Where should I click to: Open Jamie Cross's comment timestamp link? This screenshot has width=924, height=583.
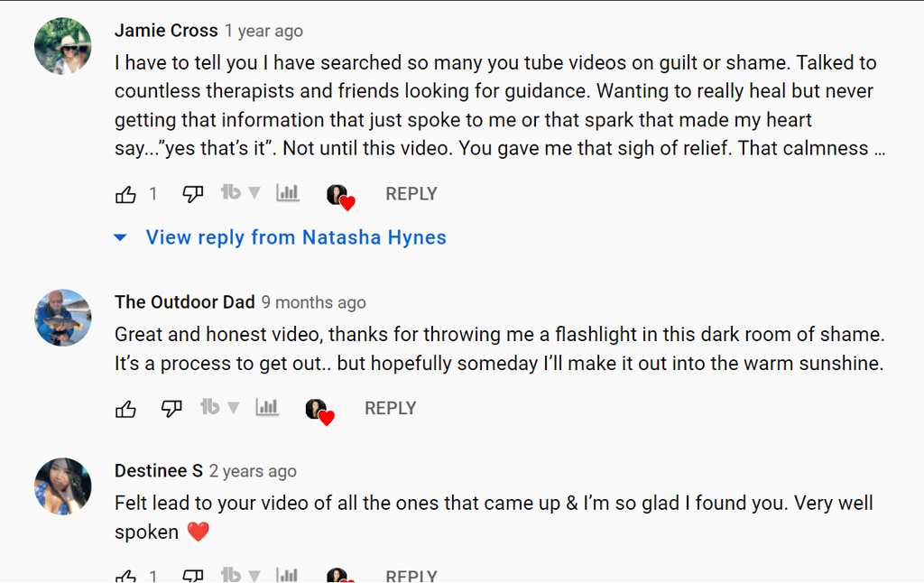tap(263, 32)
